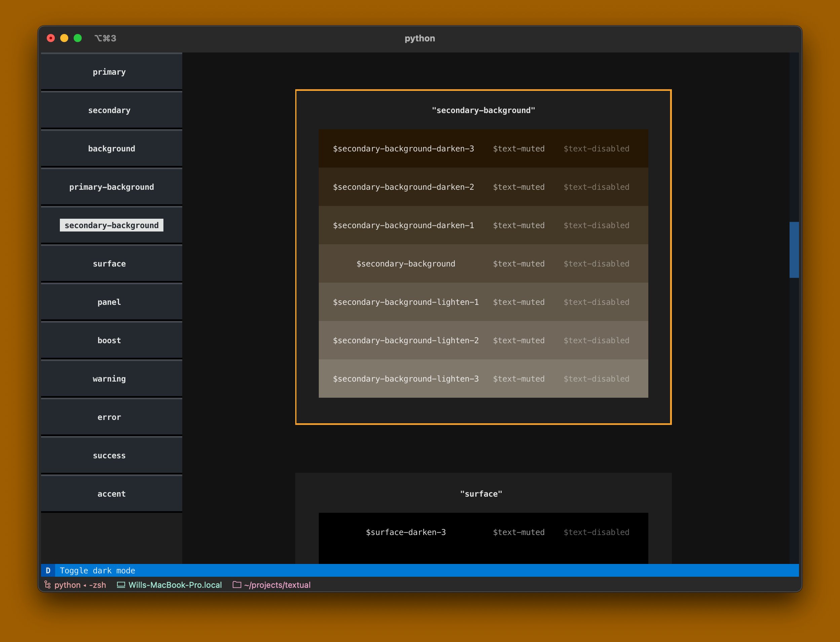Show the success color shades

coord(112,456)
